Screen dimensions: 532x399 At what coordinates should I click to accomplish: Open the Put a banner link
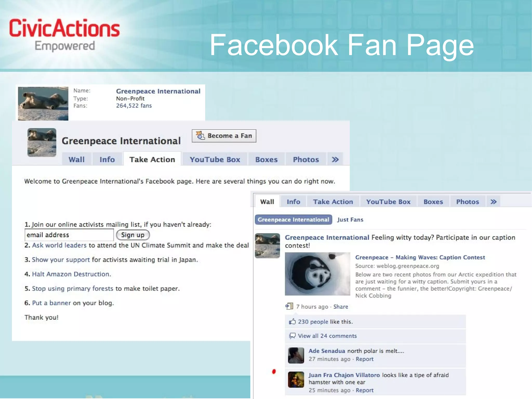tap(51, 303)
